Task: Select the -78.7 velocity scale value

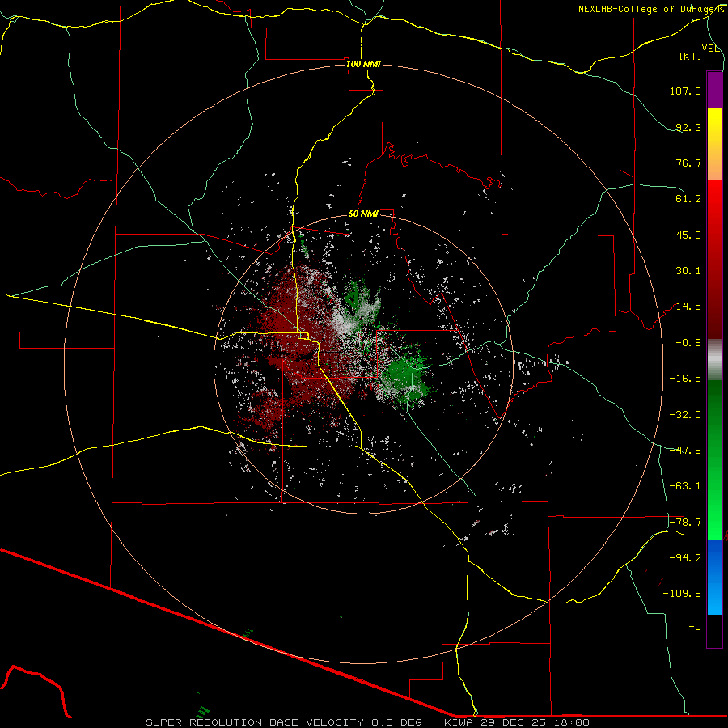Action: 685,523
